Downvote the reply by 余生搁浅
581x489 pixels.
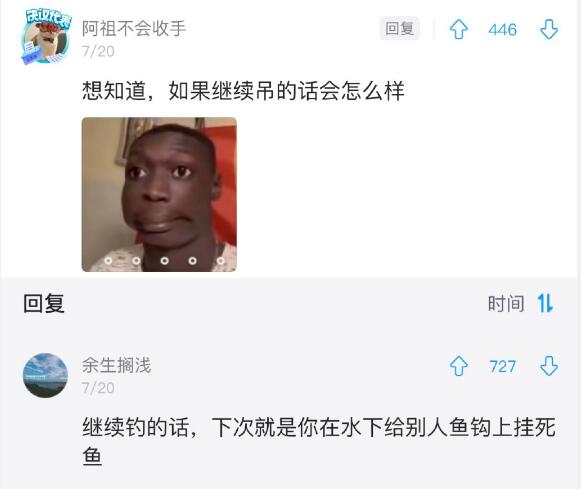(549, 366)
